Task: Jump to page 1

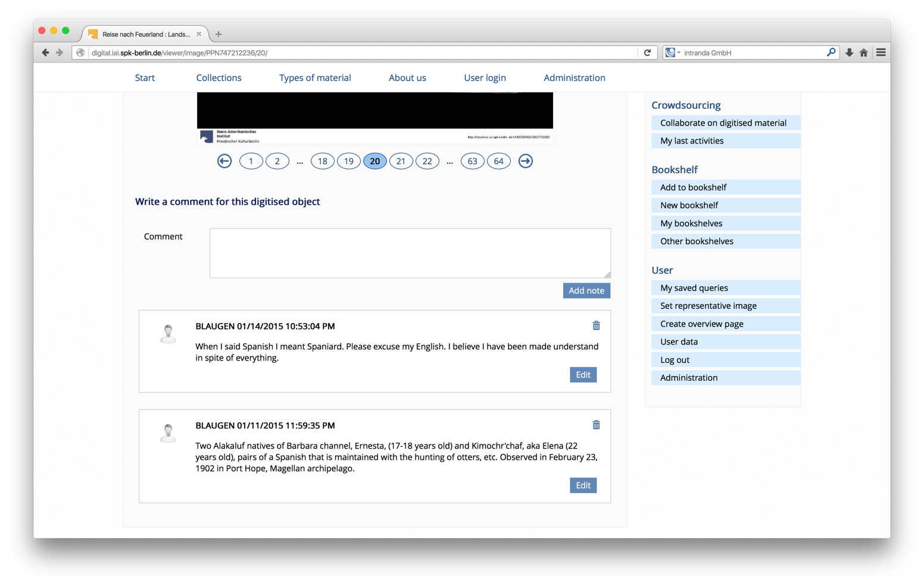Action: [251, 161]
